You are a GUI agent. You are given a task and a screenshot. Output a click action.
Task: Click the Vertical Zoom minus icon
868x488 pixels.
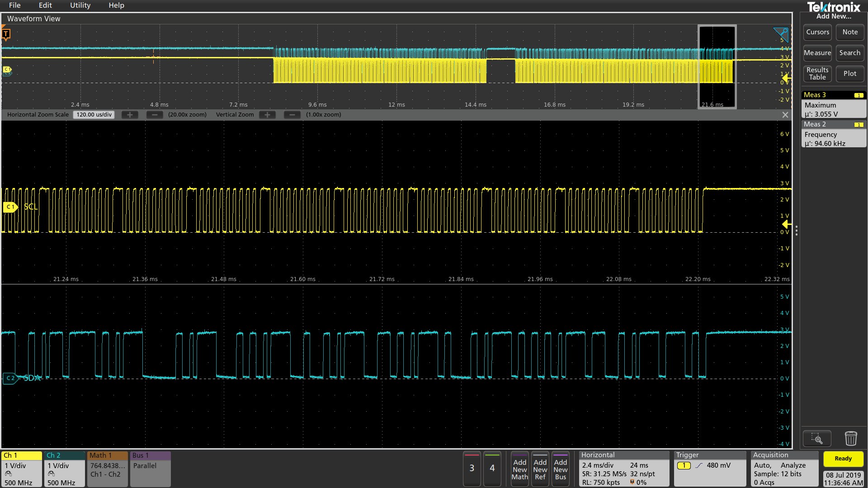tap(292, 114)
